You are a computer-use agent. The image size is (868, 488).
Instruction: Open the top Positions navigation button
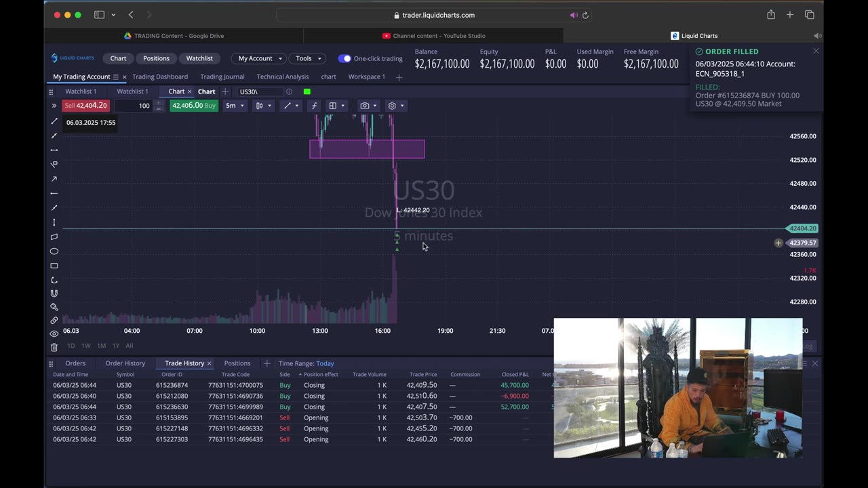point(156,58)
